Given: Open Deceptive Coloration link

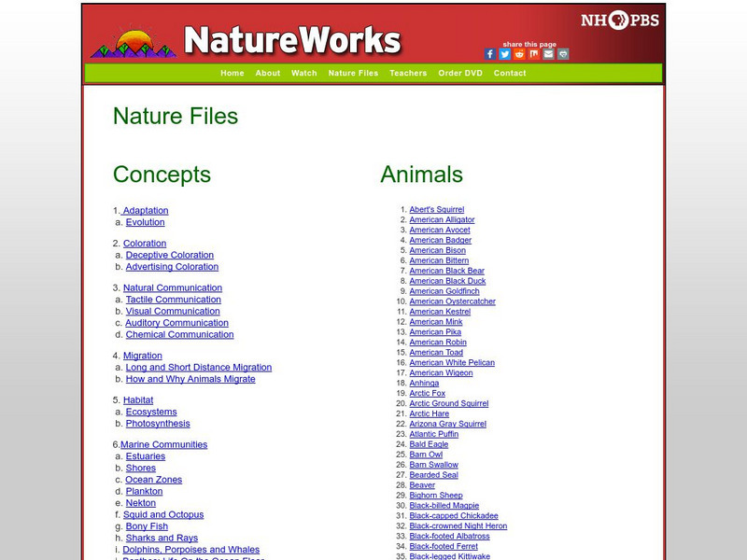Looking at the screenshot, I should coord(170,255).
